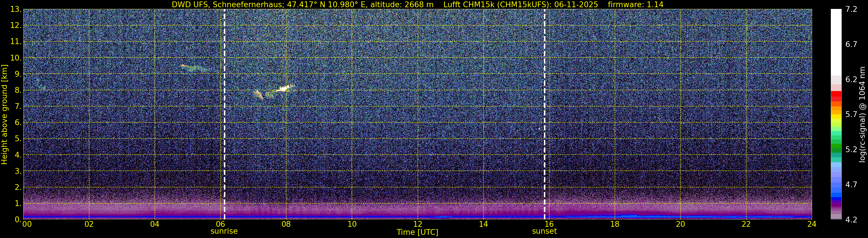Click the plot title naming DWD UFS Schneefernerhaus
868x238 pixels.
point(417,4)
